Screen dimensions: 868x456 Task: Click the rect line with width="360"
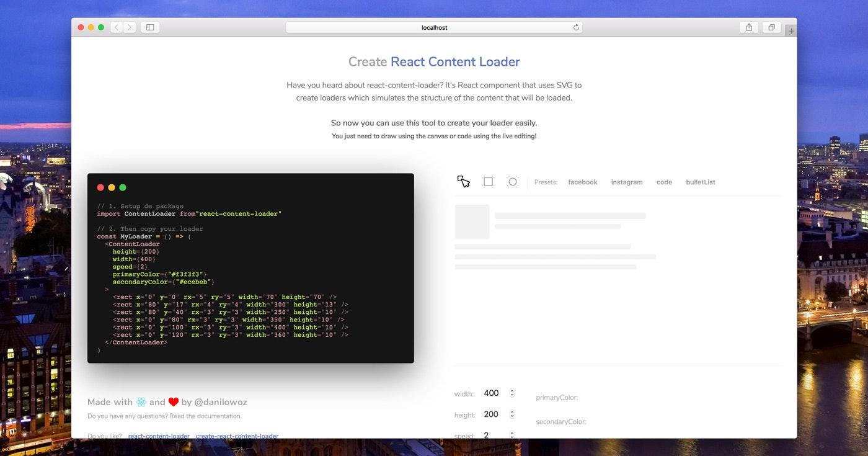point(231,334)
